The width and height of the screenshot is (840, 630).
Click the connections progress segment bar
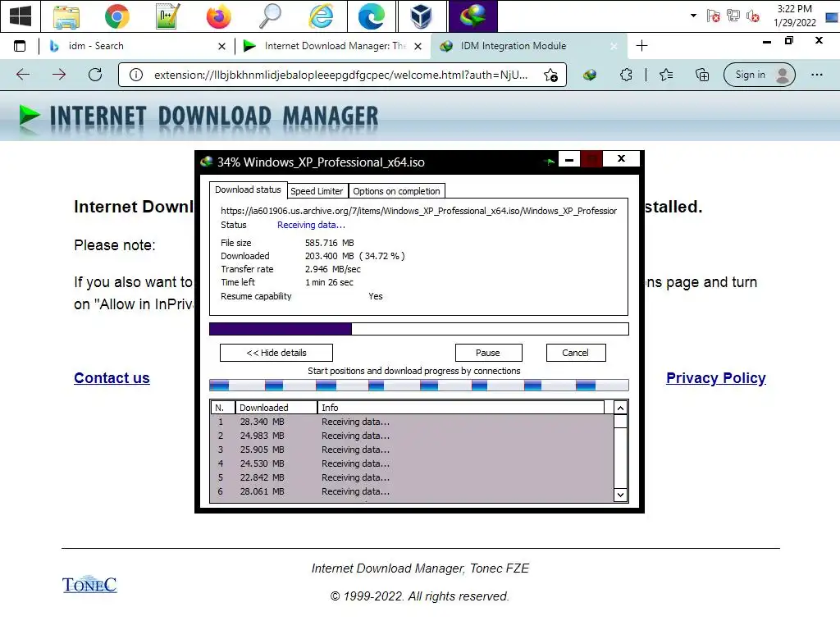pos(419,386)
